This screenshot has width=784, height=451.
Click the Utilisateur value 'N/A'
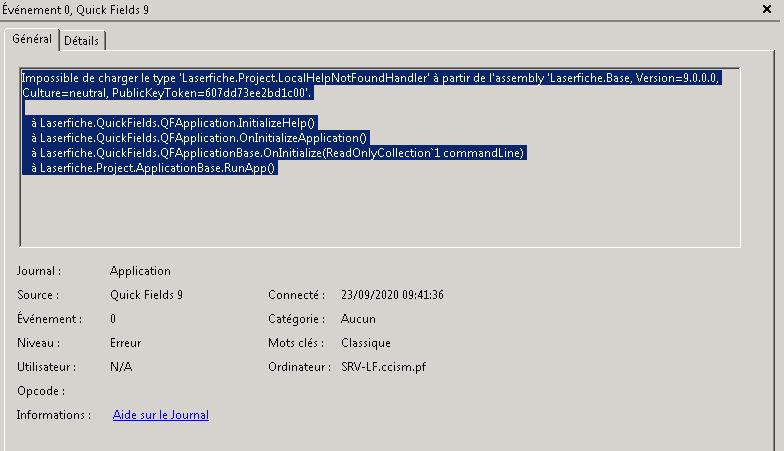pyautogui.click(x=121, y=367)
